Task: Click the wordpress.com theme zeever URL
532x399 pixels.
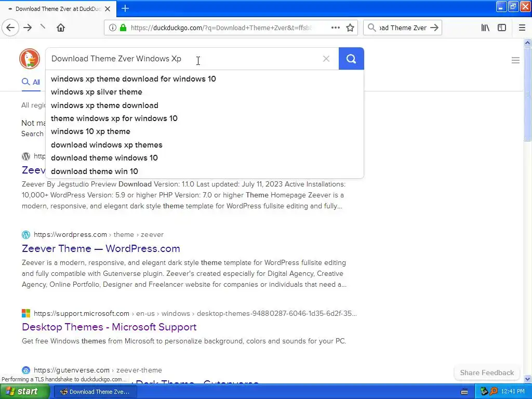Action: [99, 234]
